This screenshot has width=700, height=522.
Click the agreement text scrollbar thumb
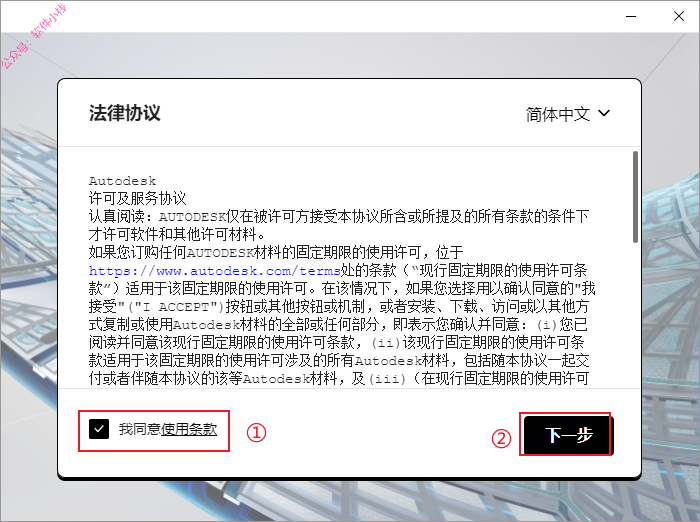click(635, 197)
